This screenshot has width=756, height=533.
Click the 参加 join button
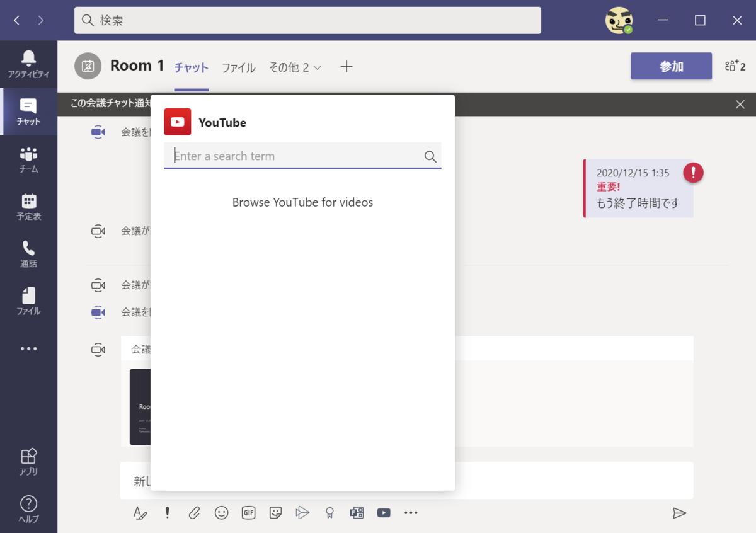click(672, 66)
